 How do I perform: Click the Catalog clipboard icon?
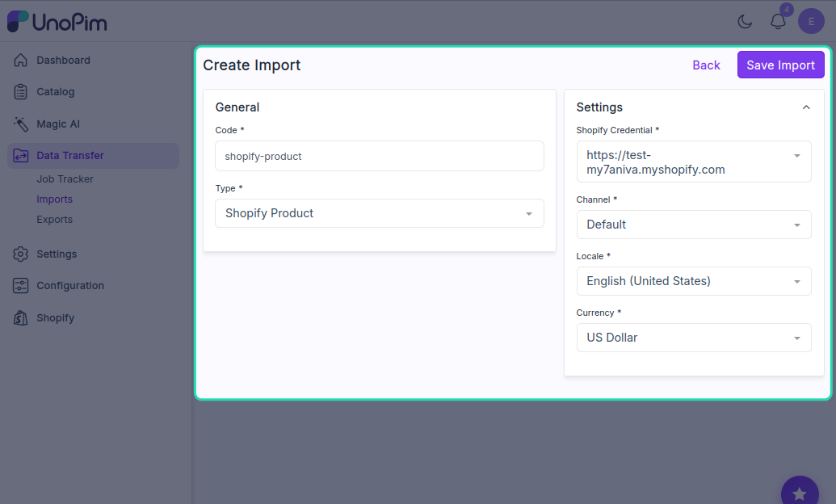coord(20,92)
